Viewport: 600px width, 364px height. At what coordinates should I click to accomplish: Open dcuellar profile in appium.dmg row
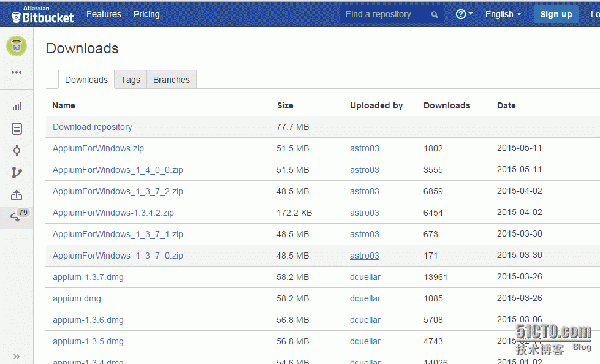click(365, 298)
